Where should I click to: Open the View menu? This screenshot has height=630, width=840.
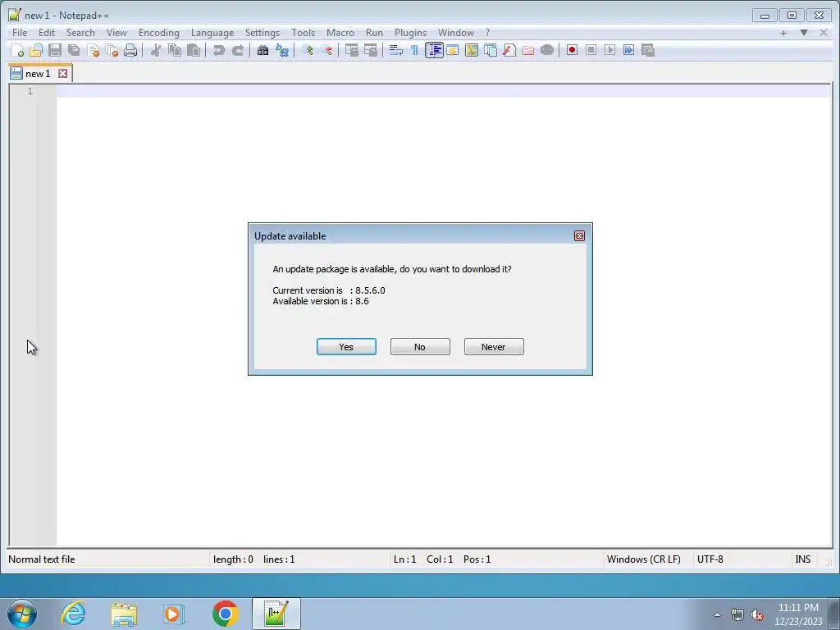pos(116,33)
